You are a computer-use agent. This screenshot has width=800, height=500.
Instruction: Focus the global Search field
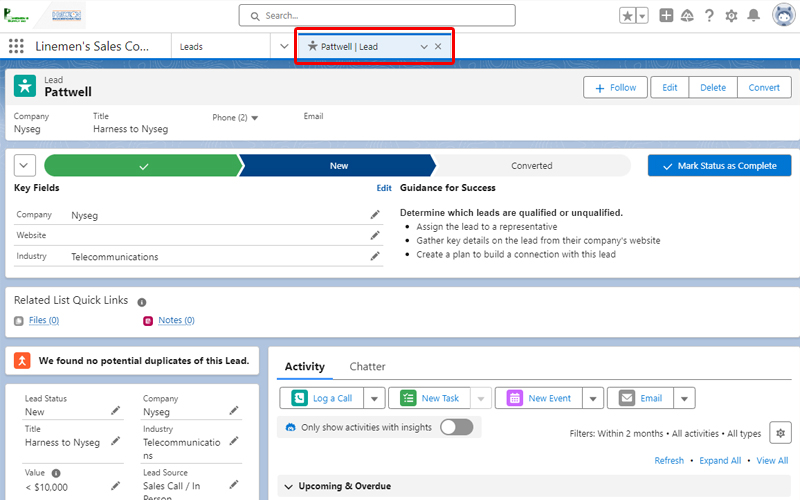377,15
